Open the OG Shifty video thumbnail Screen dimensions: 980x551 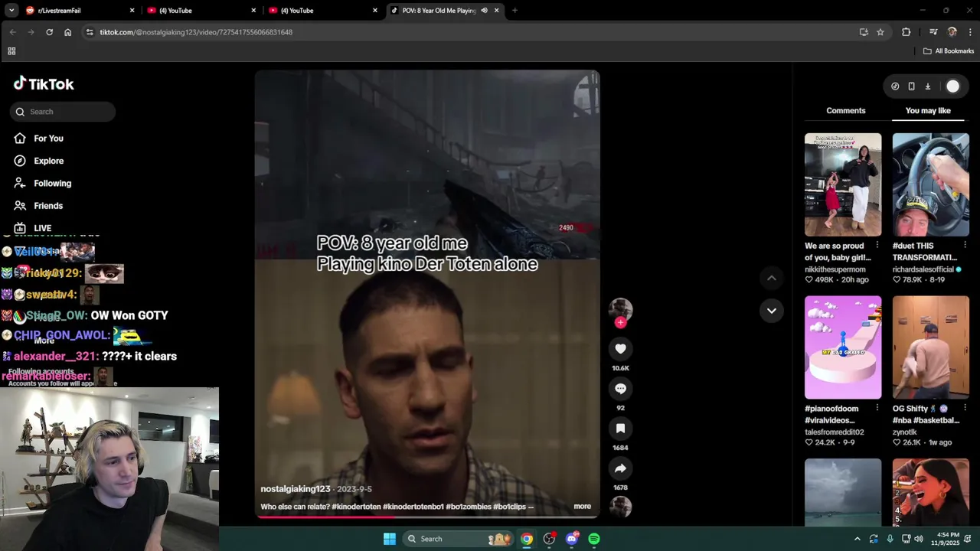[930, 347]
